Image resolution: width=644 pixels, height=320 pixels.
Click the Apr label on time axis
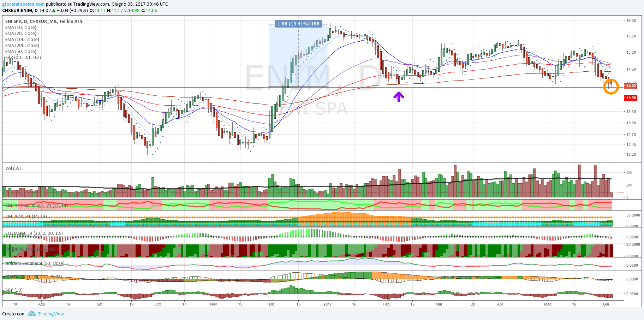click(500, 304)
